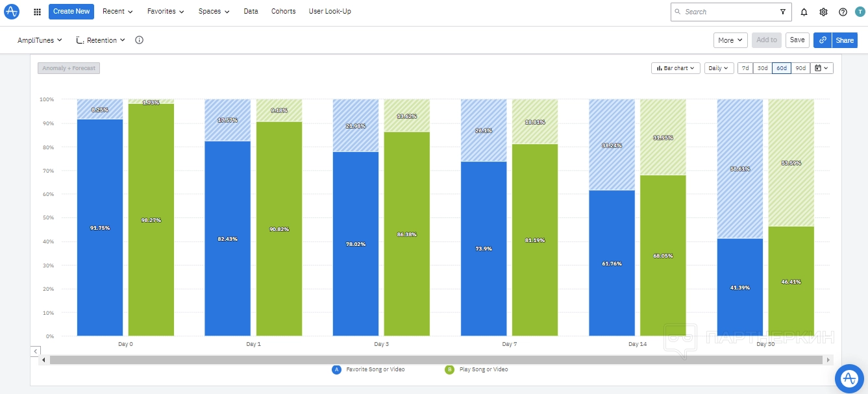
Task: Open the apps grid icon
Action: (x=37, y=12)
